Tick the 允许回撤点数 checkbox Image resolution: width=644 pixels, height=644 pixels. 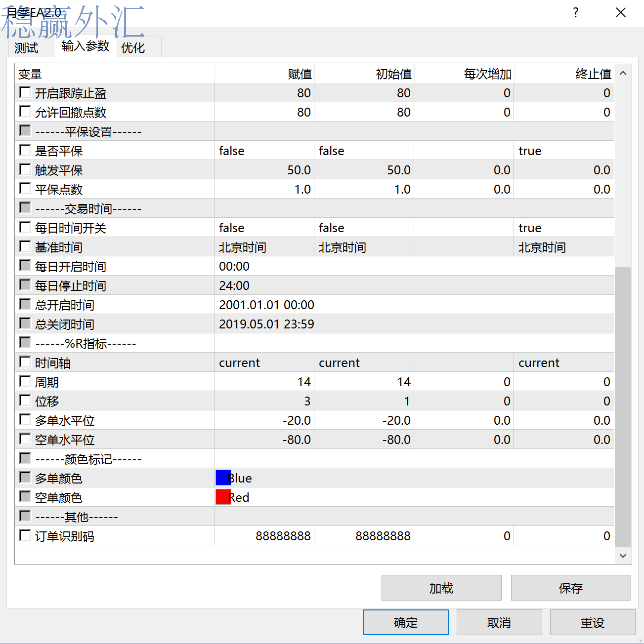point(25,112)
